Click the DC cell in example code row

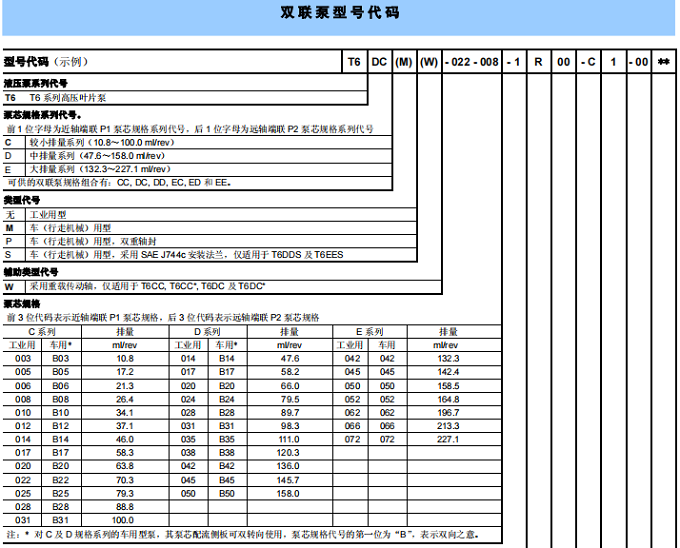[x=379, y=62]
